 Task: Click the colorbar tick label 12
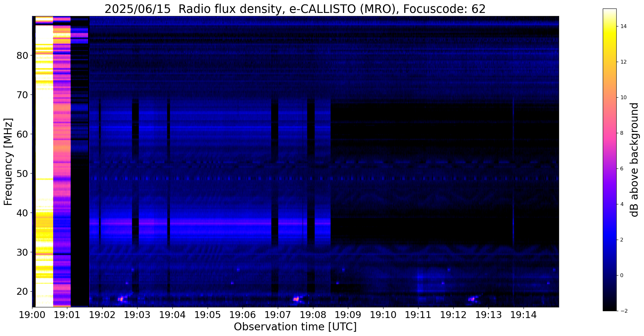623,62
